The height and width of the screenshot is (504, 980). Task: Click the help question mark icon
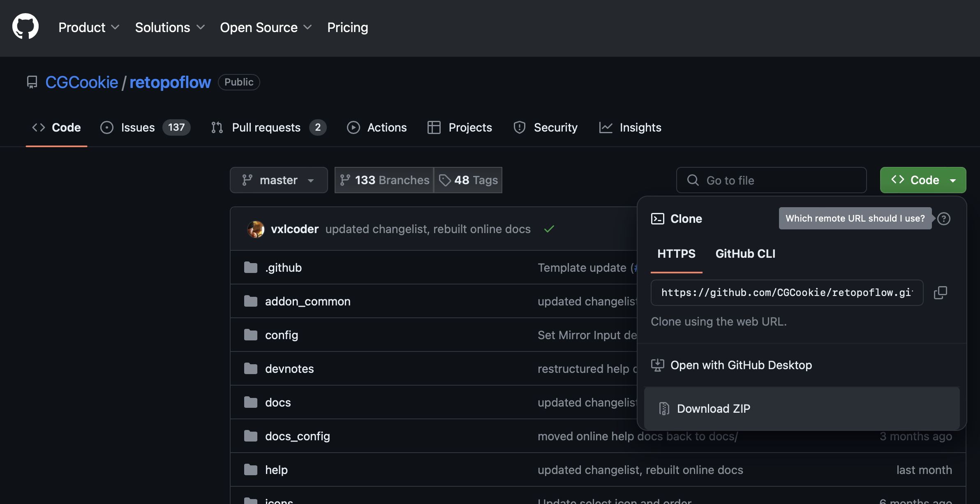(944, 219)
